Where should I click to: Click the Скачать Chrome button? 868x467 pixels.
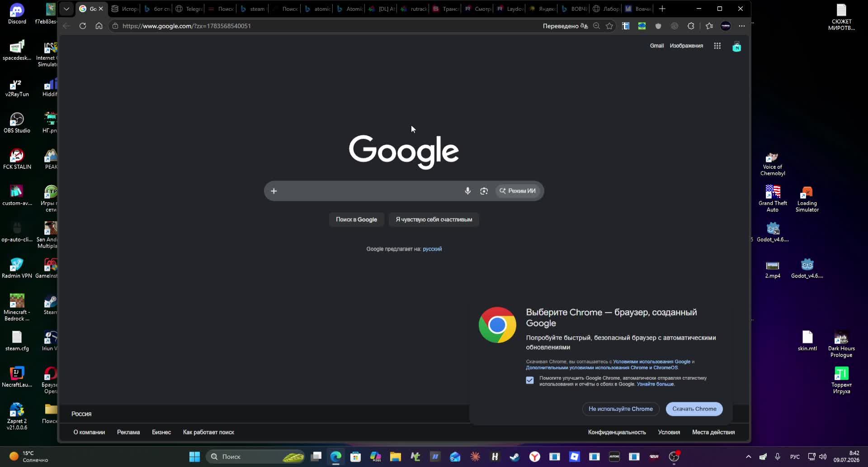point(694,409)
